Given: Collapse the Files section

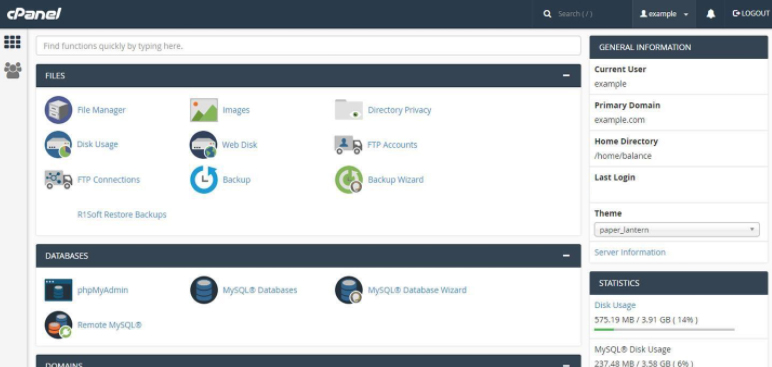Looking at the screenshot, I should 566,75.
